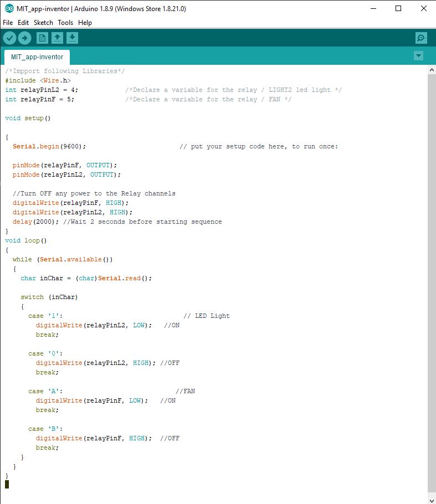The image size is (436, 504).
Task: Click the case 'B': label
Action: [x=45, y=429]
